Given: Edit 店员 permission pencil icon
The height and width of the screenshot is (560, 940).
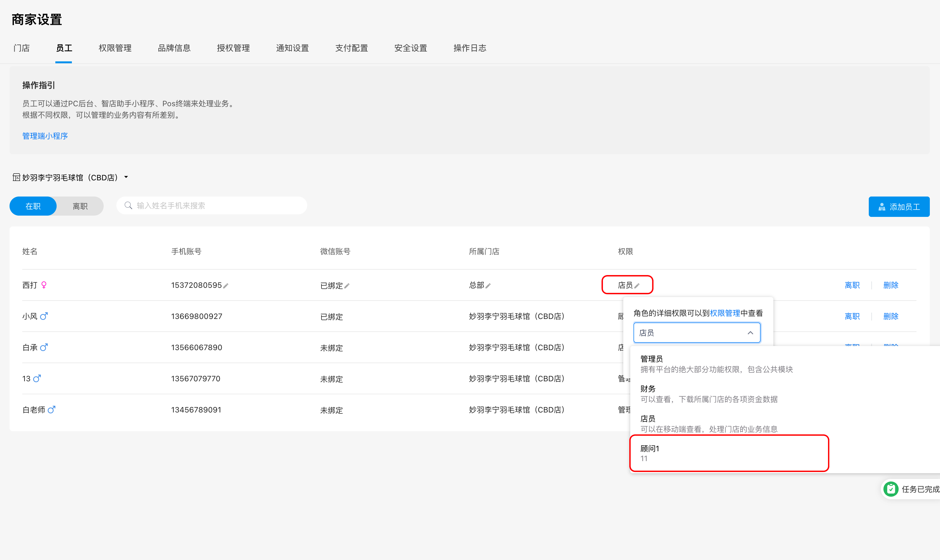Looking at the screenshot, I should click(637, 286).
